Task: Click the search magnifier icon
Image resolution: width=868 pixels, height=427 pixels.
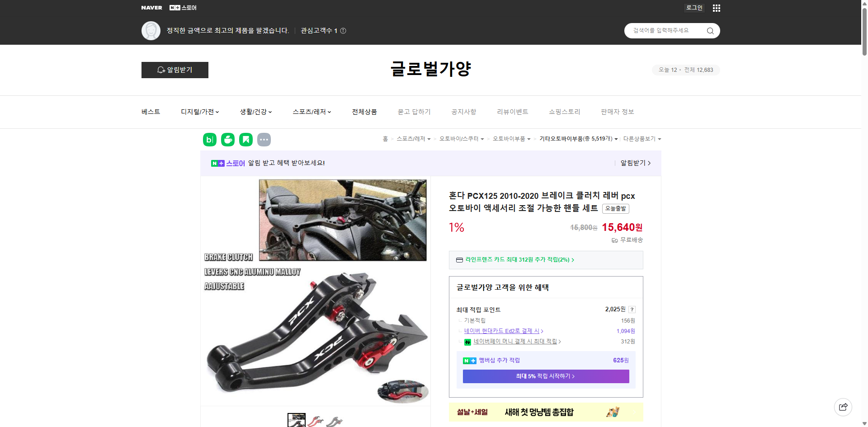Action: point(710,31)
